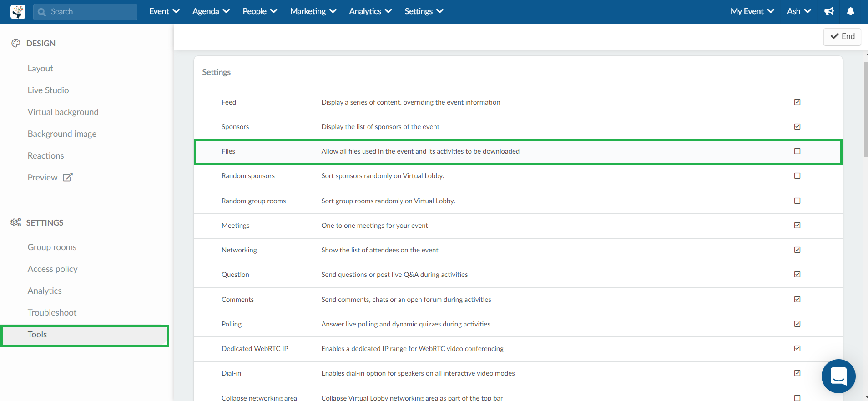The width and height of the screenshot is (868, 401).
Task: Enable the Files download checkbox
Action: pyautogui.click(x=797, y=151)
